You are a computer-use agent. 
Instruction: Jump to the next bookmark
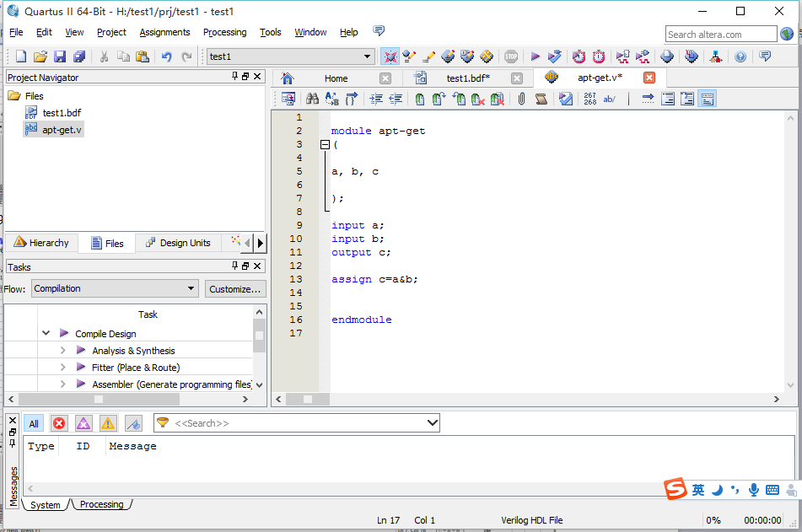tap(439, 99)
